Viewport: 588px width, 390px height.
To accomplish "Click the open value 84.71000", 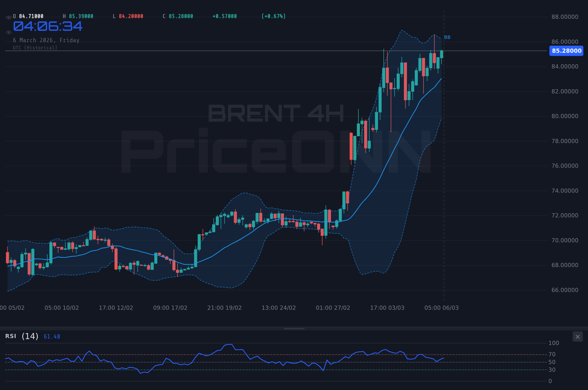I will [31, 16].
